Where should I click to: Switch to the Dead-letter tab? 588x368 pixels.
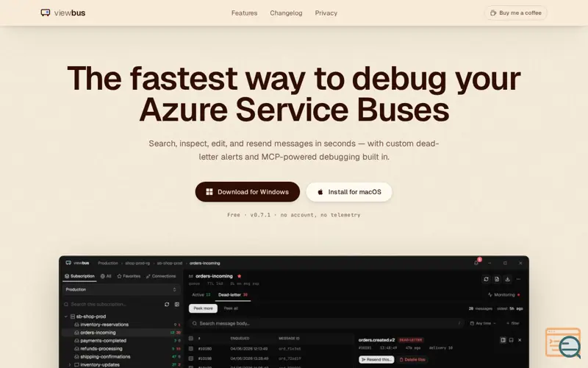(233, 295)
